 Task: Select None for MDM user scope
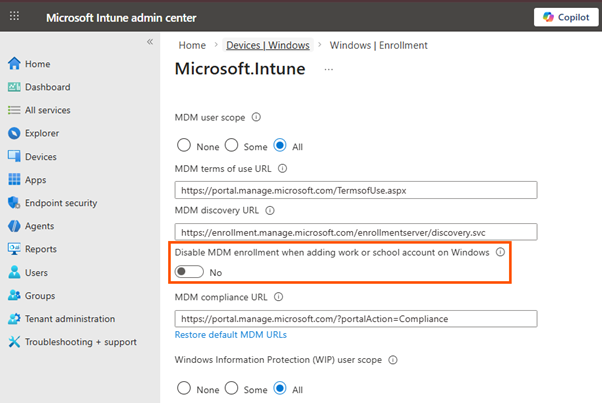click(x=184, y=146)
